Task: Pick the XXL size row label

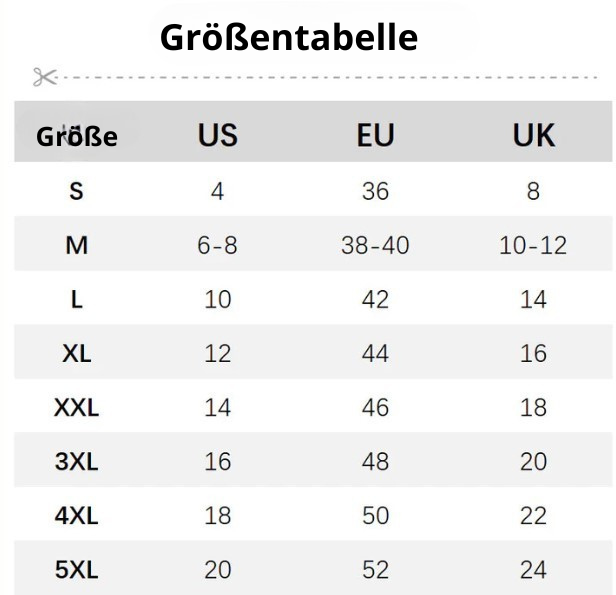Action: click(x=77, y=407)
